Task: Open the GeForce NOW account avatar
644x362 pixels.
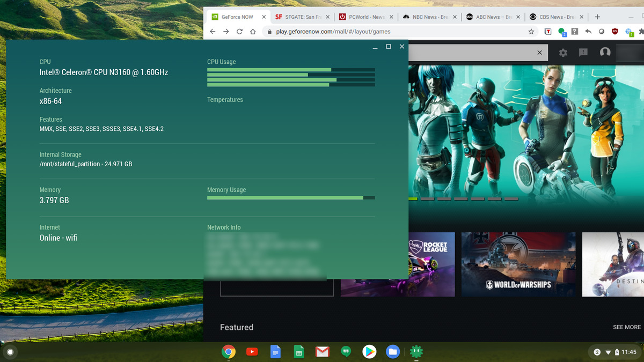Action: coord(605,52)
